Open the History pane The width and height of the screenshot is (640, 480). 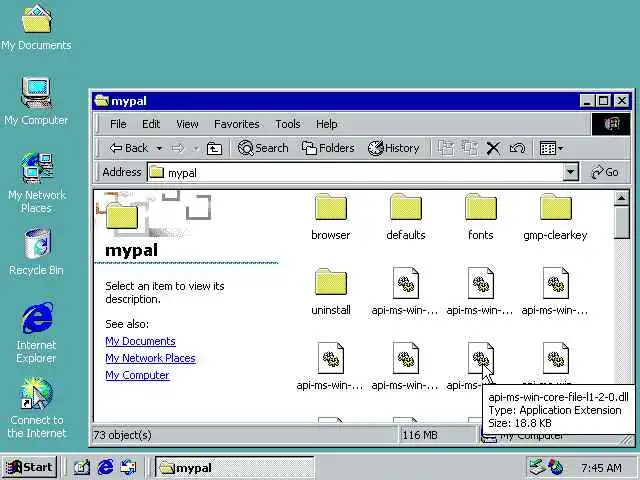click(x=393, y=148)
